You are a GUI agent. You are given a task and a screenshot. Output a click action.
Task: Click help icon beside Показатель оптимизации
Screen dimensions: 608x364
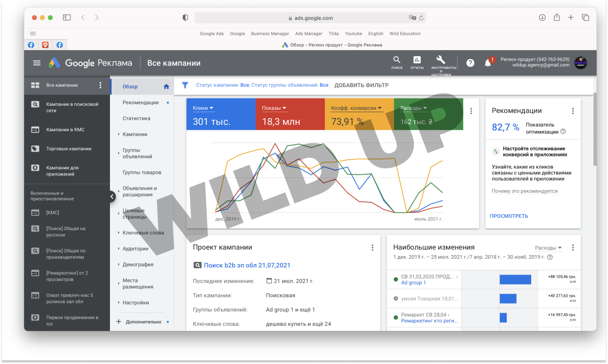pyautogui.click(x=563, y=132)
